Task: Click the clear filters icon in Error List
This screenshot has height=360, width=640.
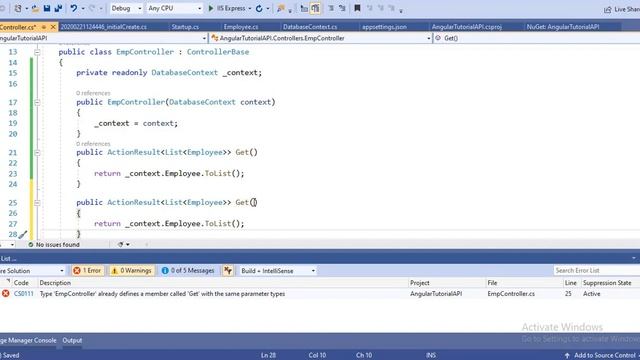Action: coord(228,271)
